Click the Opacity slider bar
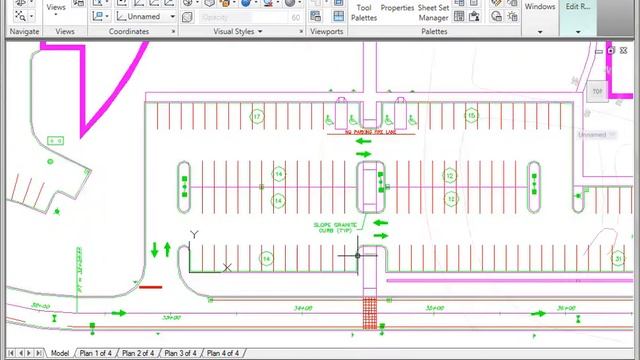 tap(244, 17)
